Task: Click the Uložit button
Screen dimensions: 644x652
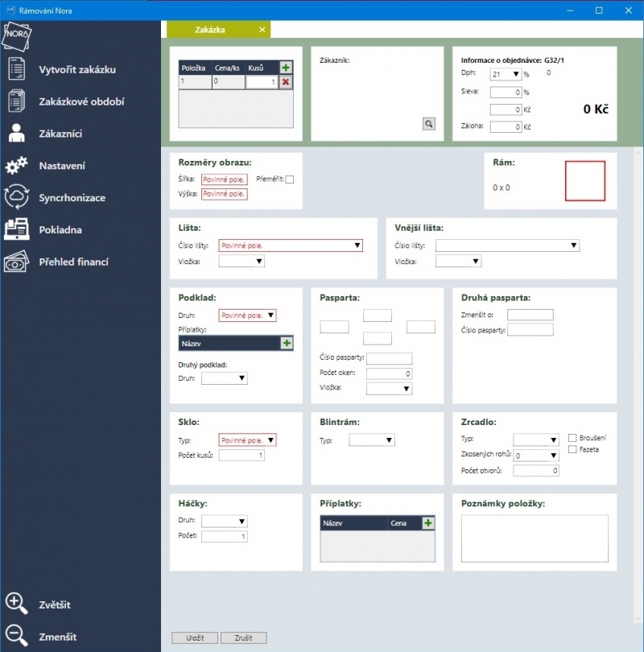Action: [194, 638]
